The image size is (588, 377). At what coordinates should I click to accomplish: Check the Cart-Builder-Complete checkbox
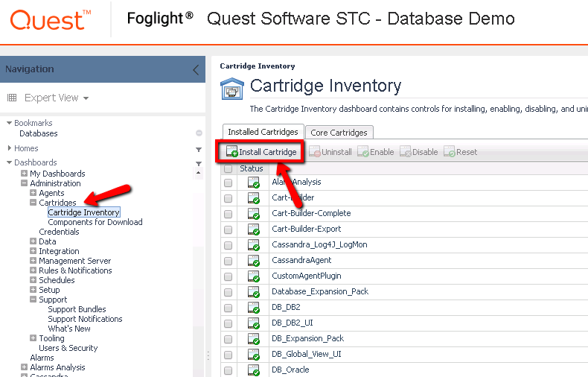pyautogui.click(x=228, y=214)
